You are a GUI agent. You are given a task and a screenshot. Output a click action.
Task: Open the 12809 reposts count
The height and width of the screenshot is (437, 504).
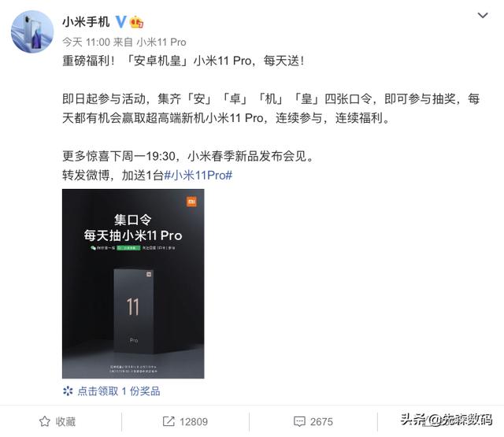click(194, 421)
